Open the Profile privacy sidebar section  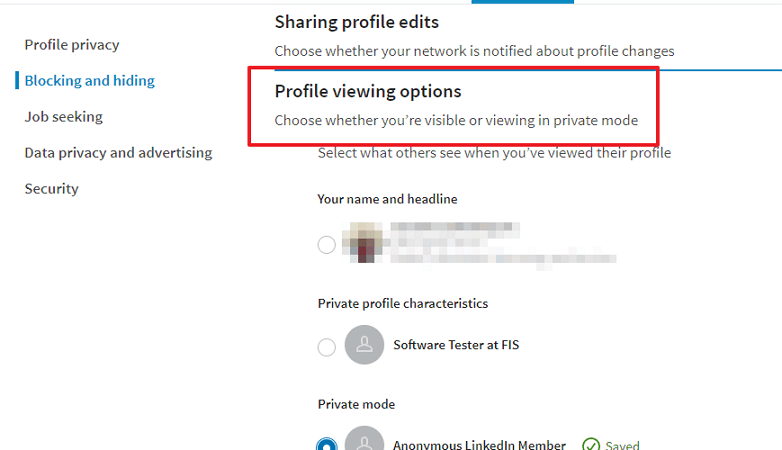(72, 45)
